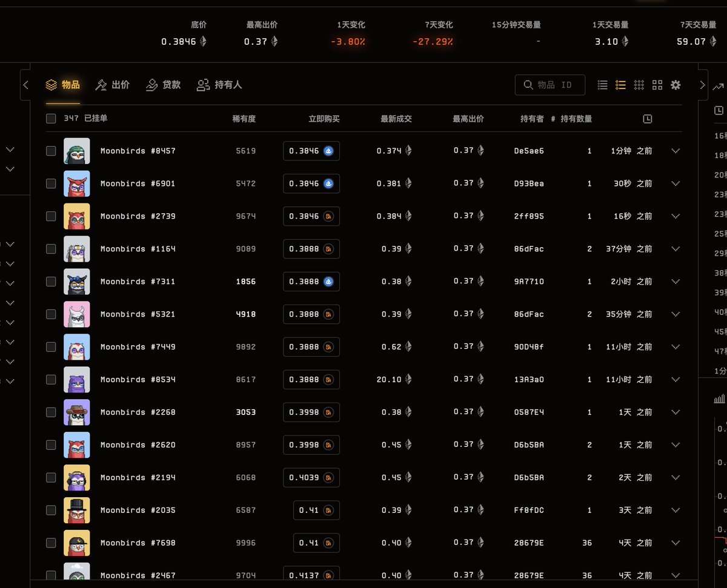This screenshot has height=588, width=727.
Task: Expand details for Moonbirds #2268
Action: point(676,412)
